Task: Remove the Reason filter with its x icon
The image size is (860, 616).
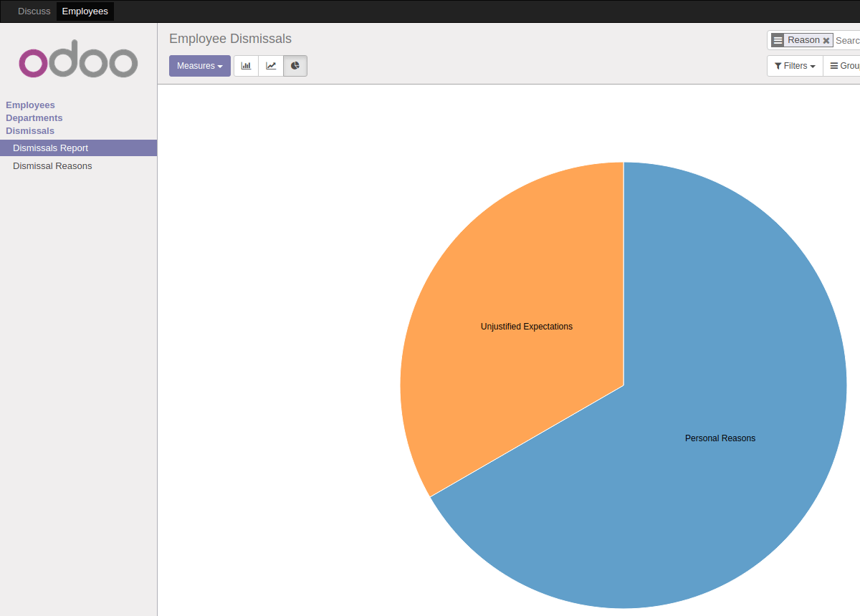Action: pyautogui.click(x=826, y=40)
